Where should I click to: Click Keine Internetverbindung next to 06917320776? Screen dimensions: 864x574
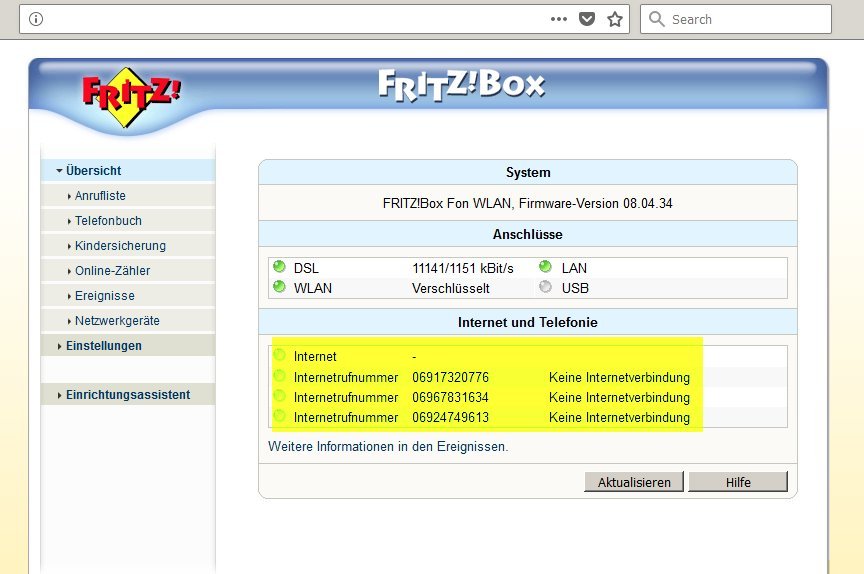point(619,377)
